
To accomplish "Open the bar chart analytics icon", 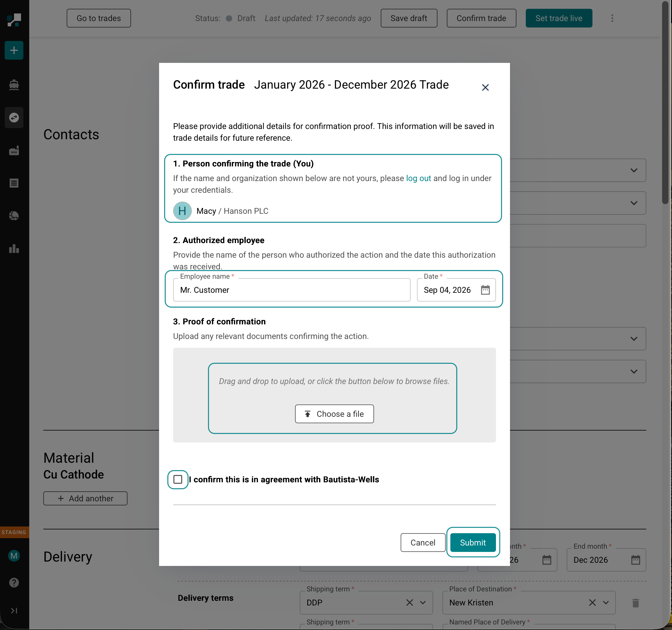I will click(14, 249).
